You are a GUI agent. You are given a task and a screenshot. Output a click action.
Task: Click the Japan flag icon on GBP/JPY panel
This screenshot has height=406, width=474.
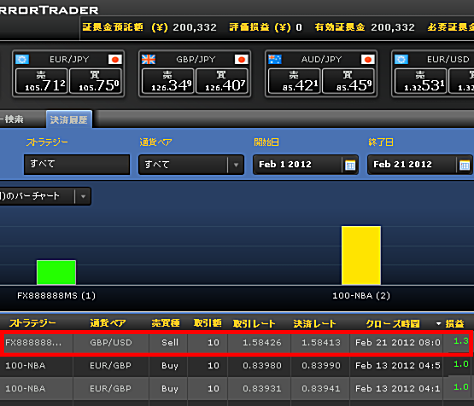pyautogui.click(x=241, y=59)
